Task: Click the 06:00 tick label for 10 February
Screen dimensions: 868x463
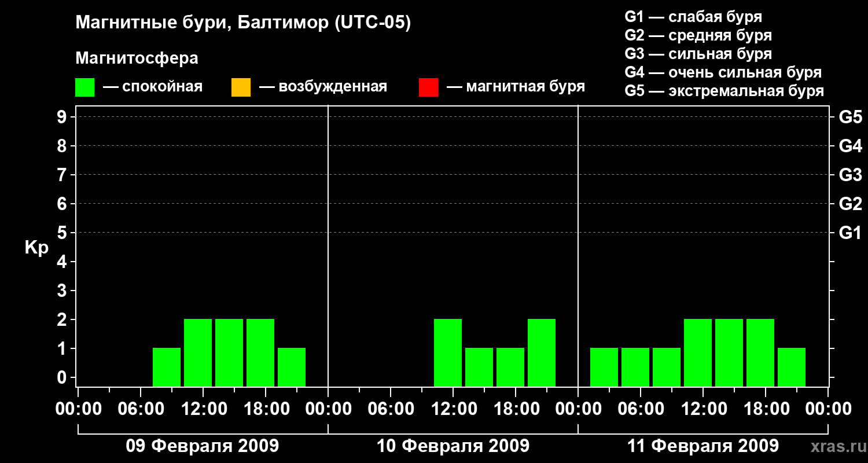Action: (x=391, y=409)
